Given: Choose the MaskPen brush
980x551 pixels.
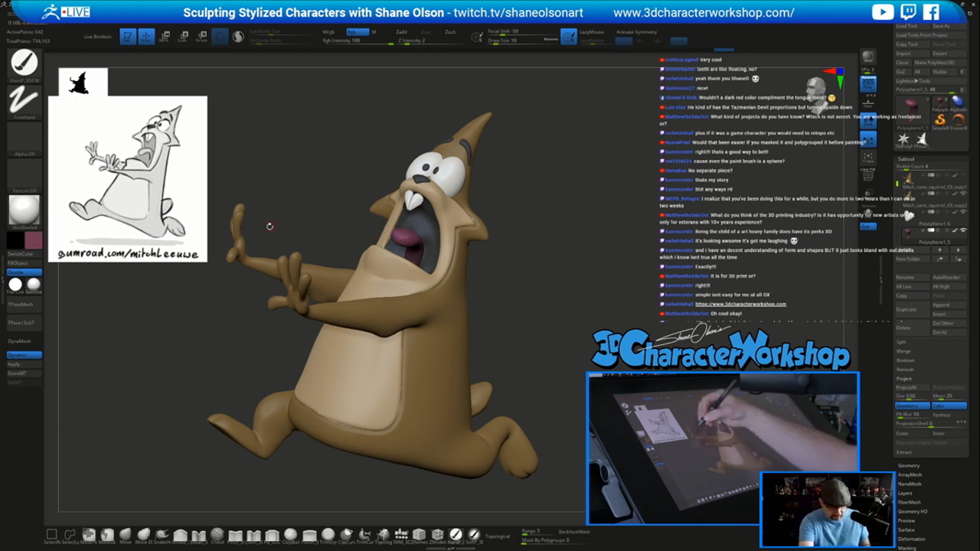Looking at the screenshot, I should [x=89, y=535].
